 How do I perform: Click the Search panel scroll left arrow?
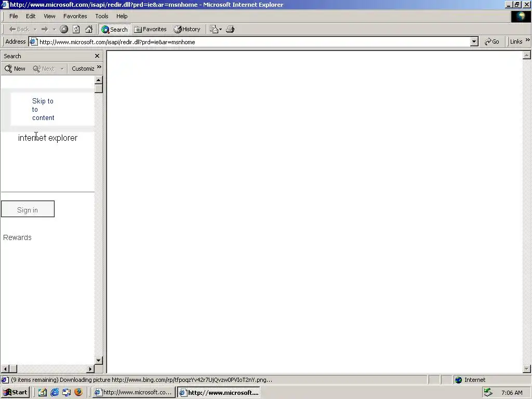5,369
